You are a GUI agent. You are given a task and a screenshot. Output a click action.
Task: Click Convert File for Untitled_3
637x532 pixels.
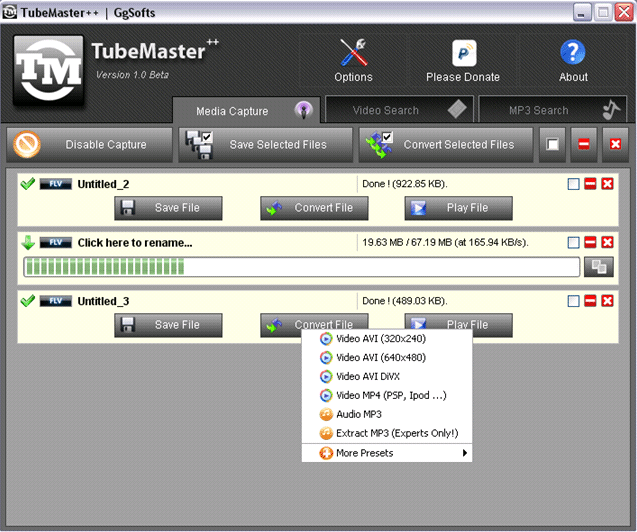pos(314,322)
